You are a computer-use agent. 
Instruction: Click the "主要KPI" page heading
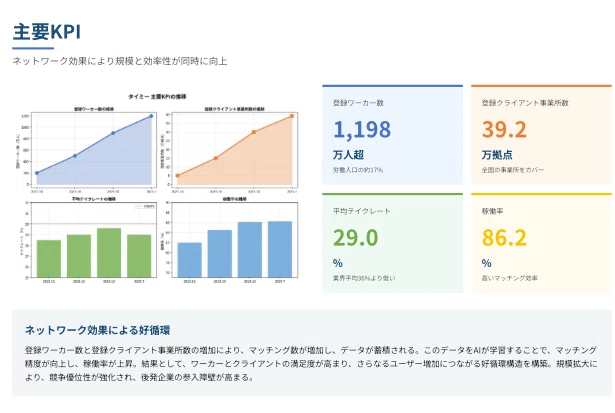coord(47,32)
